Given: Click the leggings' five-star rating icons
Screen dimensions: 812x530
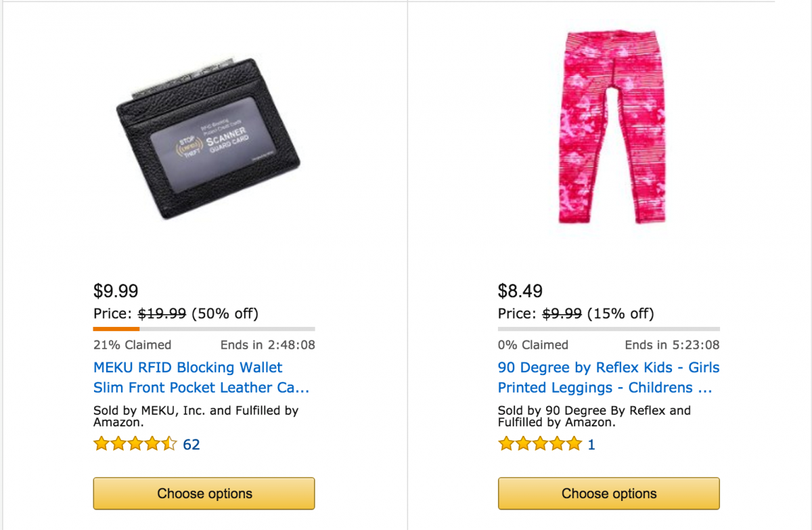Looking at the screenshot, I should (540, 444).
